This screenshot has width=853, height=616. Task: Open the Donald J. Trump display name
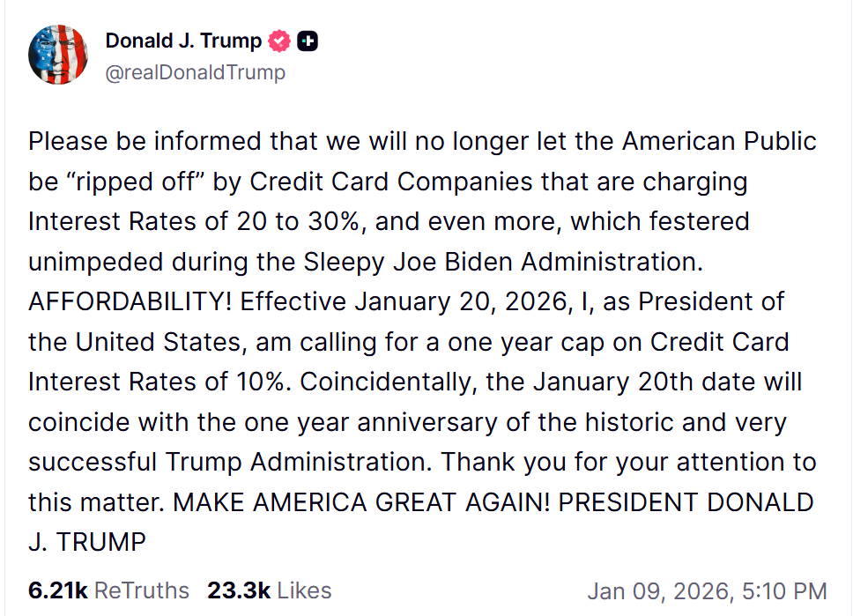[x=183, y=41]
